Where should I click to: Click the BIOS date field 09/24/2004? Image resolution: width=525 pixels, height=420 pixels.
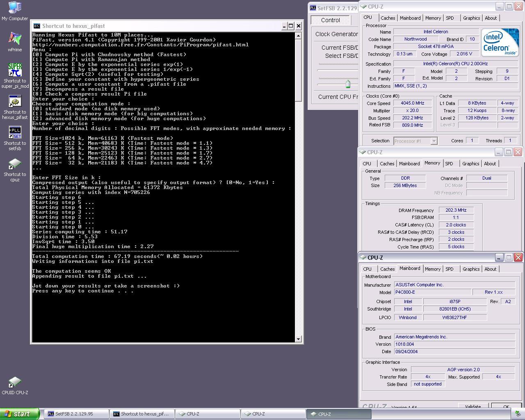tap(454, 352)
